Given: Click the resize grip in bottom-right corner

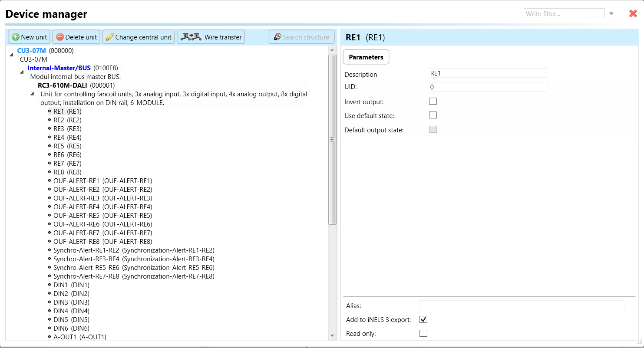Looking at the screenshot, I should (x=639, y=341).
